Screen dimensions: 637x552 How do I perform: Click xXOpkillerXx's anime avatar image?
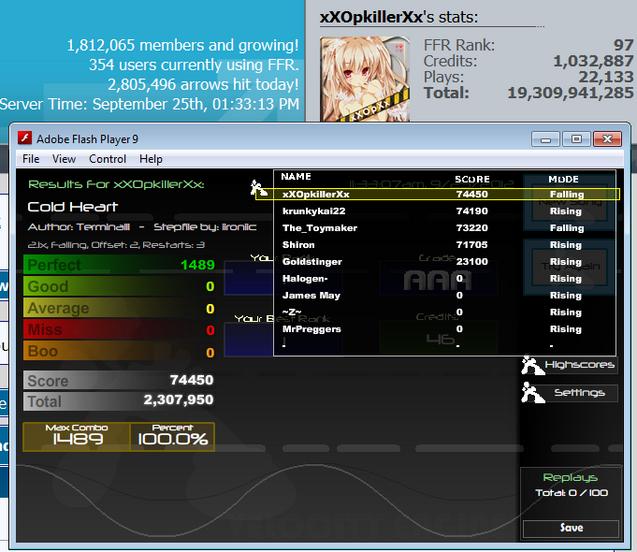pos(364,79)
